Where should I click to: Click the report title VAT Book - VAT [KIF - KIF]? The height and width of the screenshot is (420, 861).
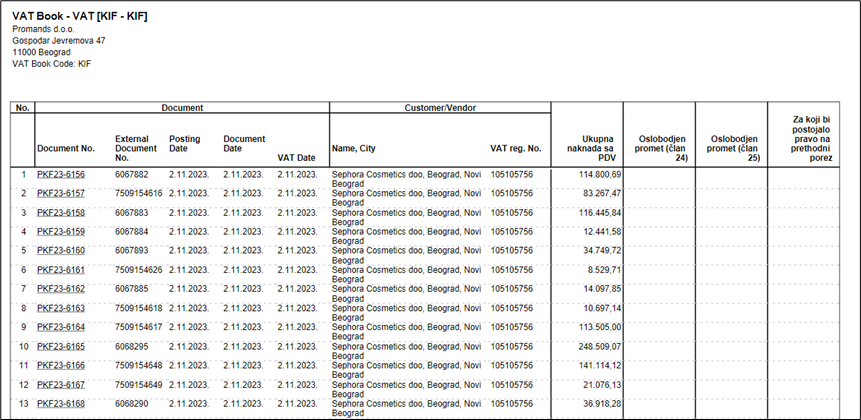80,17
